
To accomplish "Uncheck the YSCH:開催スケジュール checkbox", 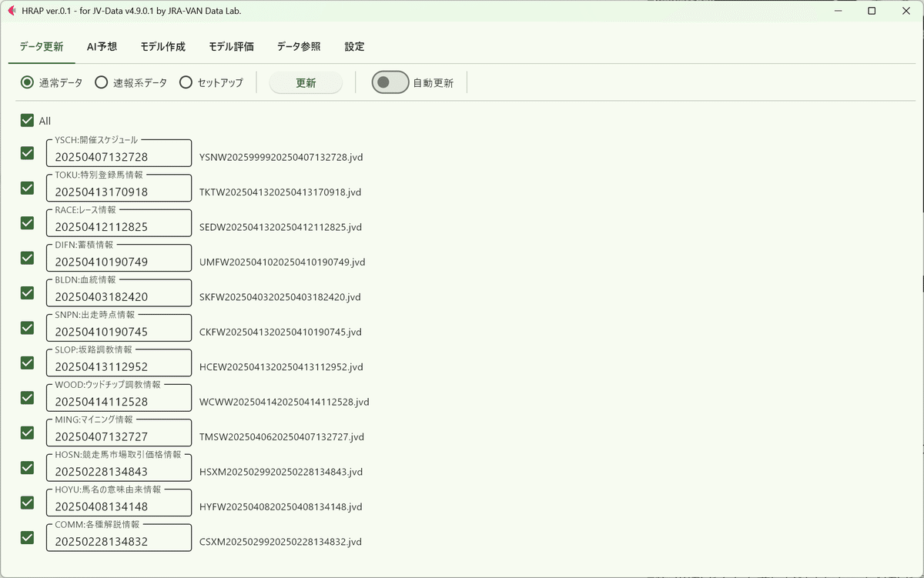I will point(27,152).
